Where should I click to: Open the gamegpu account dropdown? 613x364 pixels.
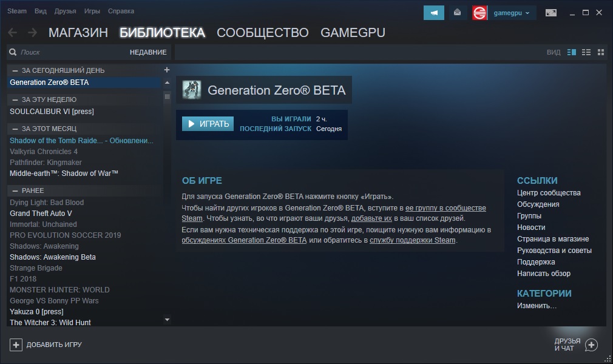tap(512, 13)
